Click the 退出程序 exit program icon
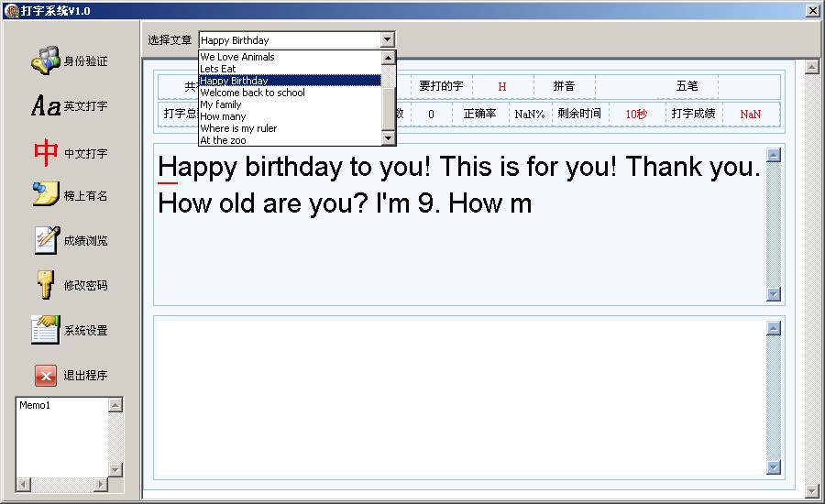Viewport: 825px width, 504px height. click(46, 375)
